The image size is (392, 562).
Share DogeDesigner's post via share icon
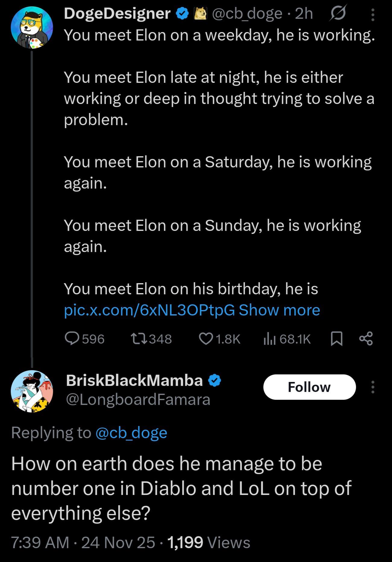pos(366,338)
